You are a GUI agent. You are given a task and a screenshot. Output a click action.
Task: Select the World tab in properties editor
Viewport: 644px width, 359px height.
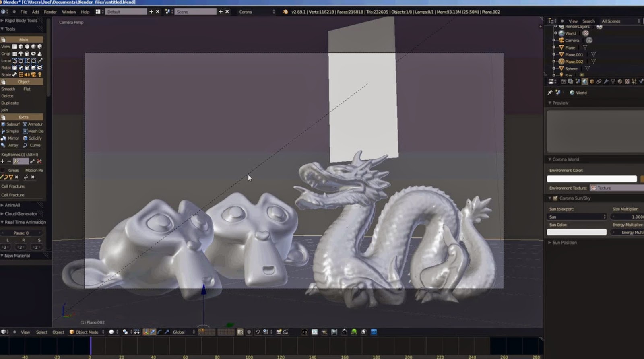[585, 82]
